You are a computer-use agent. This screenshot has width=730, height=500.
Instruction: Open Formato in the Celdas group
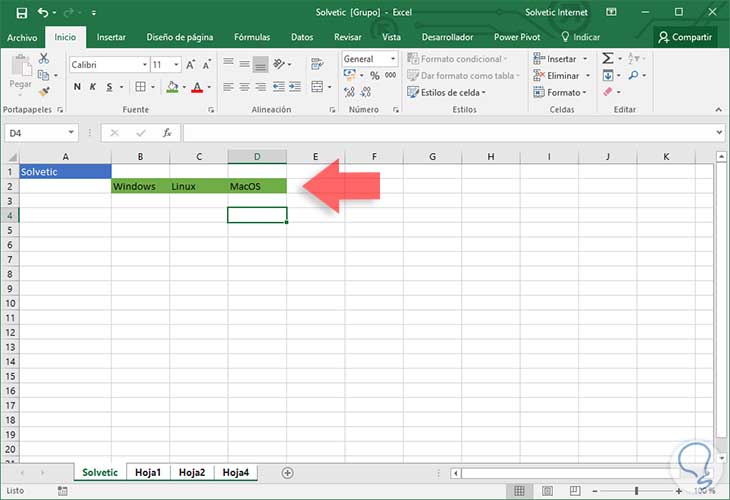[560, 92]
